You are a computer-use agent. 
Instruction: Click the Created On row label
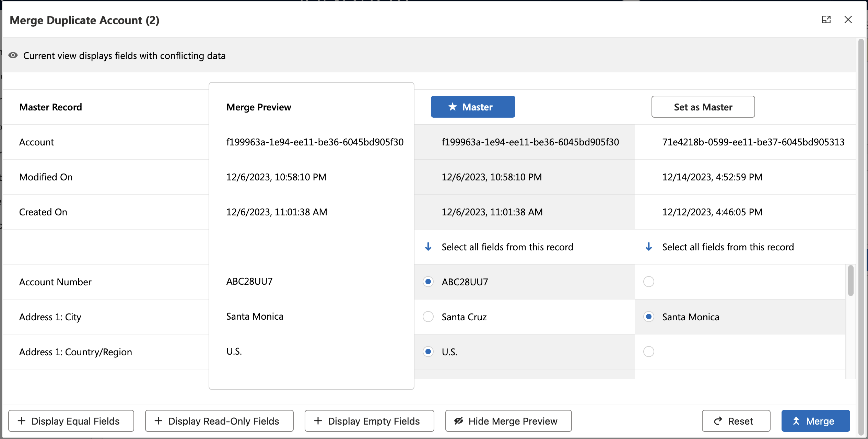(43, 212)
